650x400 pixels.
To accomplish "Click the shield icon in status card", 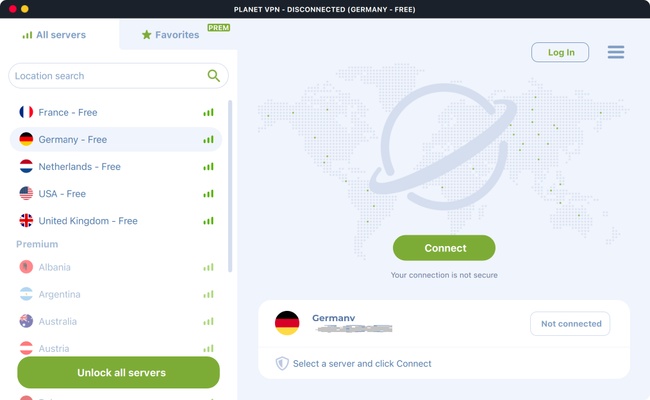I will tap(282, 364).
